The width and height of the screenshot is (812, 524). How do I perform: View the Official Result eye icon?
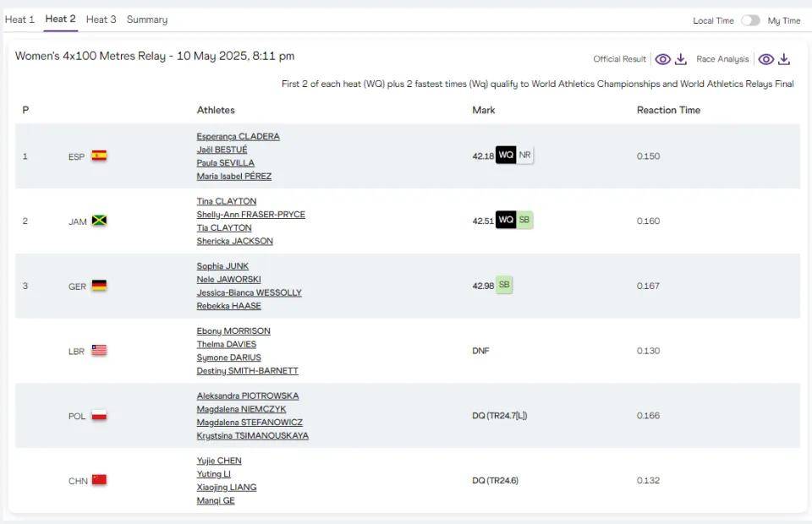pyautogui.click(x=663, y=59)
